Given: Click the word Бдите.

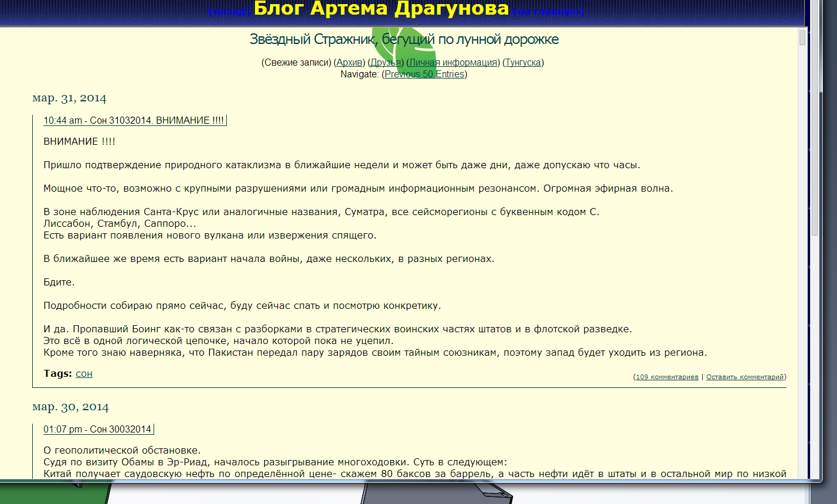Looking at the screenshot, I should click(59, 282).
